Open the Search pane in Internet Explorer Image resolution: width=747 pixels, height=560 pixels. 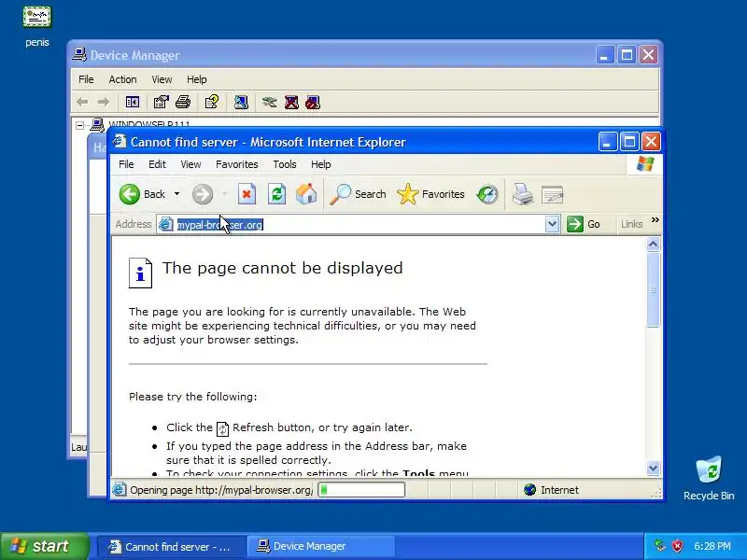click(x=358, y=194)
